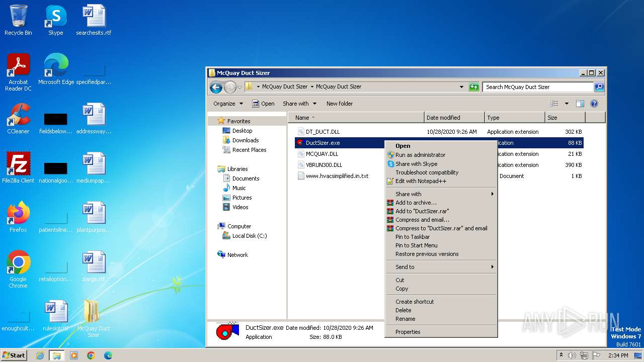The image size is (644, 362).
Task: Open McQuay Duct Sizer desktop folder
Action: tap(94, 319)
